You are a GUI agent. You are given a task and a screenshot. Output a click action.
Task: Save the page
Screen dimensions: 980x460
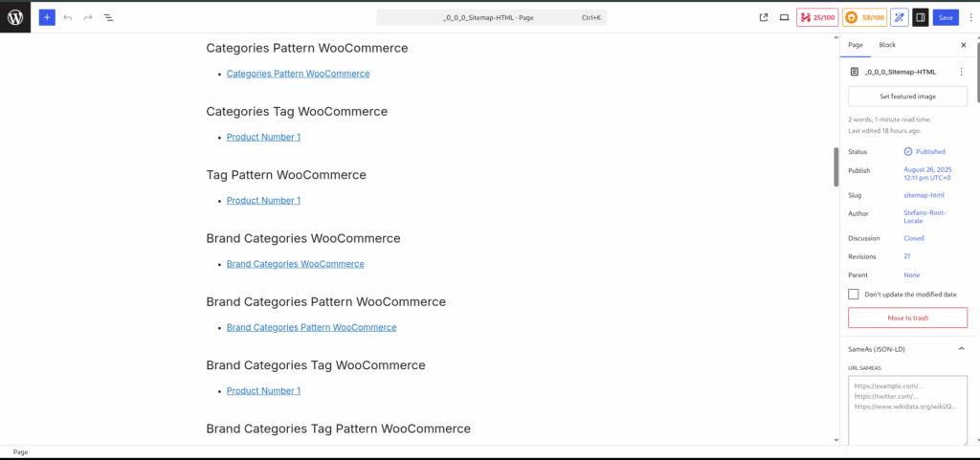coord(946,17)
